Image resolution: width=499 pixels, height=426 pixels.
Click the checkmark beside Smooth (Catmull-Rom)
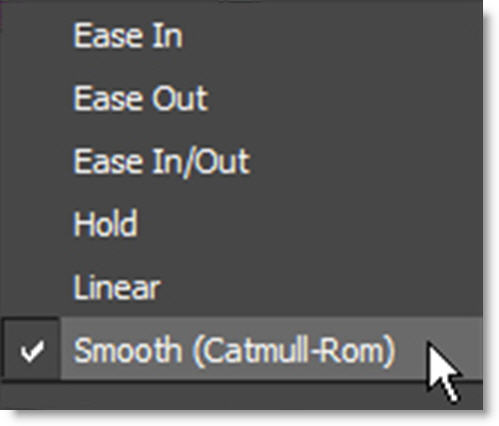(x=32, y=351)
